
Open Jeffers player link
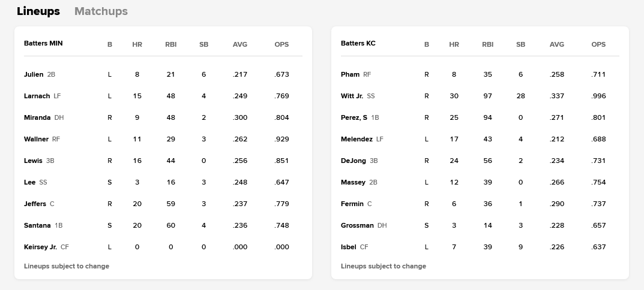click(x=35, y=204)
